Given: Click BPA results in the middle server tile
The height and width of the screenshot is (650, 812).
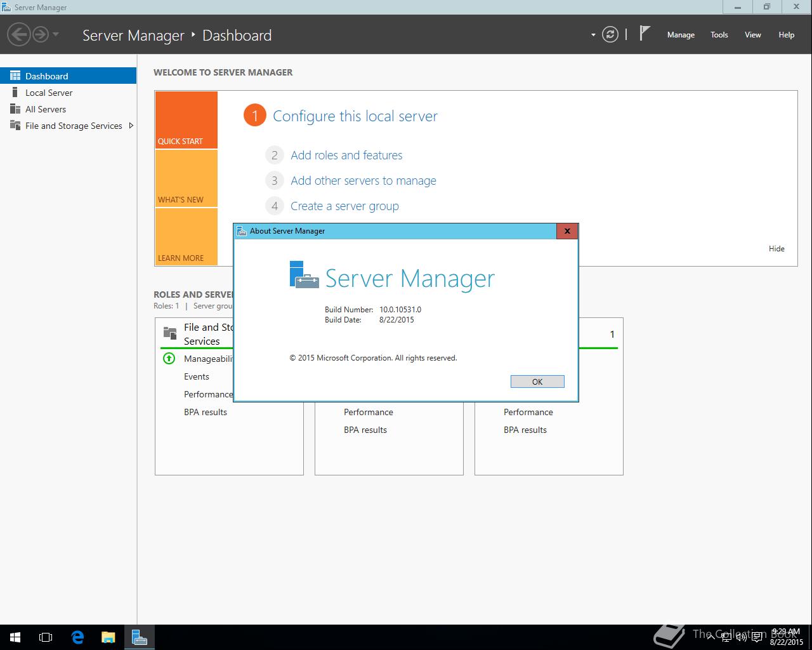Looking at the screenshot, I should click(365, 430).
